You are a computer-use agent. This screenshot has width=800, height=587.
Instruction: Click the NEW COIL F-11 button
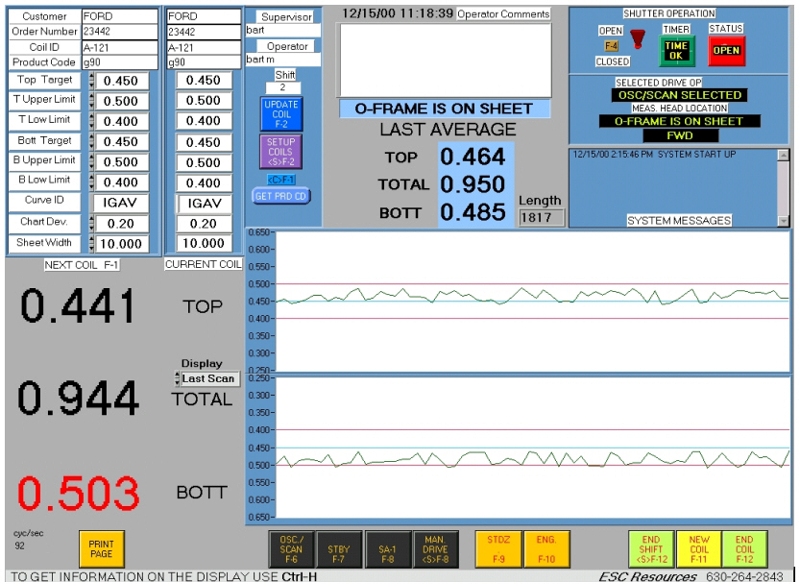[x=698, y=549]
